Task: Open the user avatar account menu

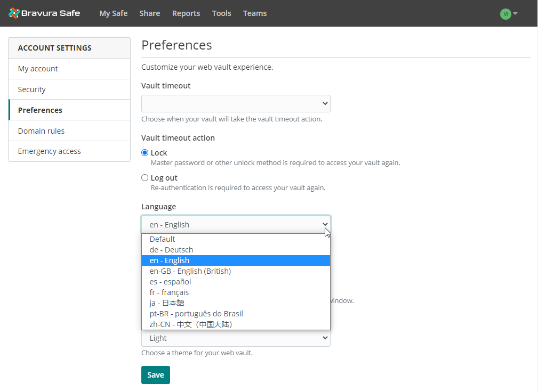Action: tap(509, 14)
